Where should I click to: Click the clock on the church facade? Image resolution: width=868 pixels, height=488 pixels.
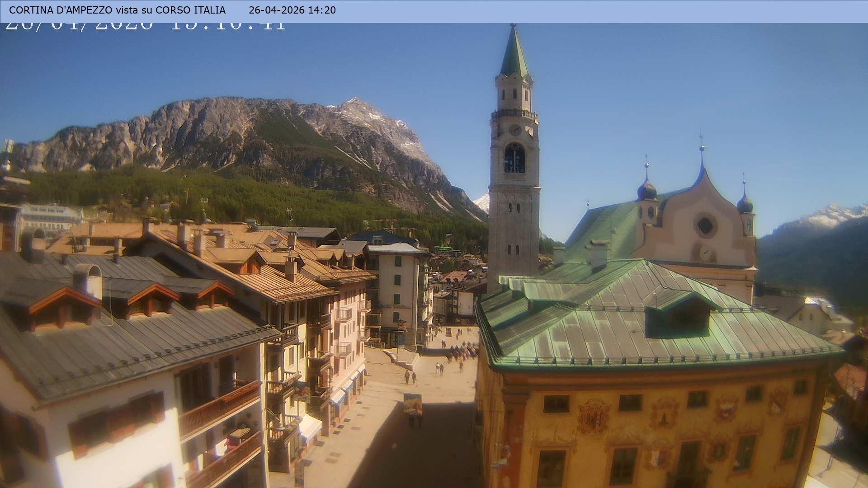coord(705,253)
